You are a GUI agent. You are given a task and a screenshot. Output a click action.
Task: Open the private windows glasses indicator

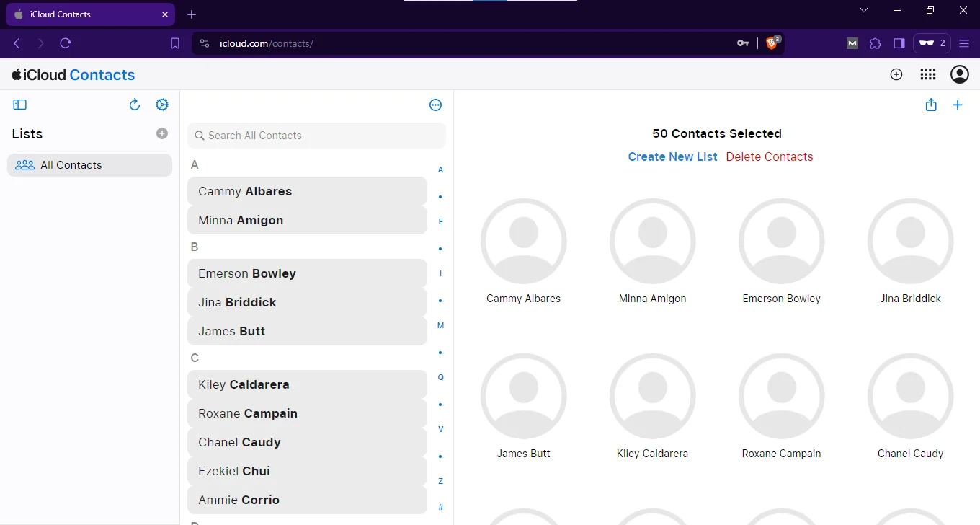pos(932,43)
